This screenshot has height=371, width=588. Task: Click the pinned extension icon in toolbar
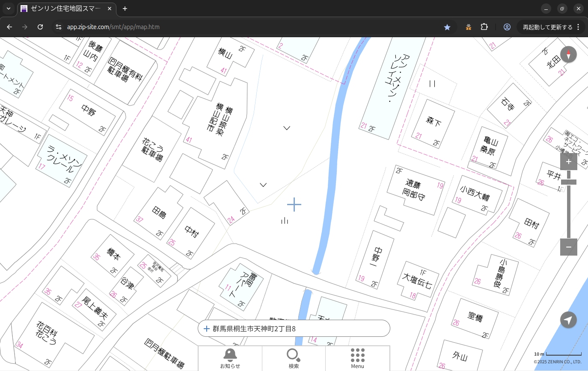[x=469, y=27]
